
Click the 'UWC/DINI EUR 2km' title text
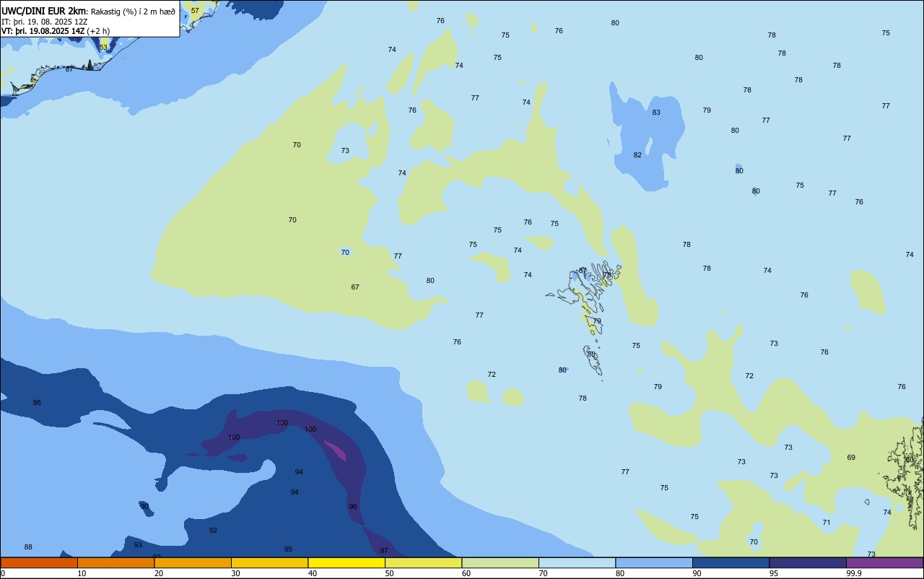coord(43,11)
